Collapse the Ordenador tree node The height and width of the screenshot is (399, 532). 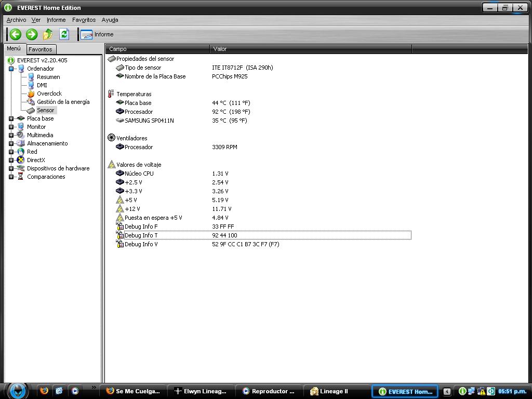coord(11,69)
